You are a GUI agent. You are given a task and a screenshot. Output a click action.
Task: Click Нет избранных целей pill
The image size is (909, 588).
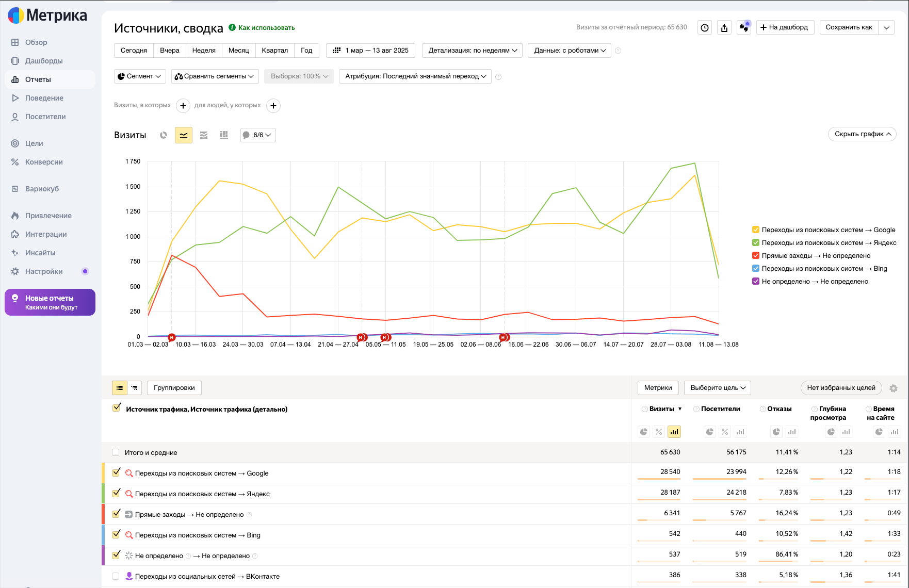pos(841,388)
